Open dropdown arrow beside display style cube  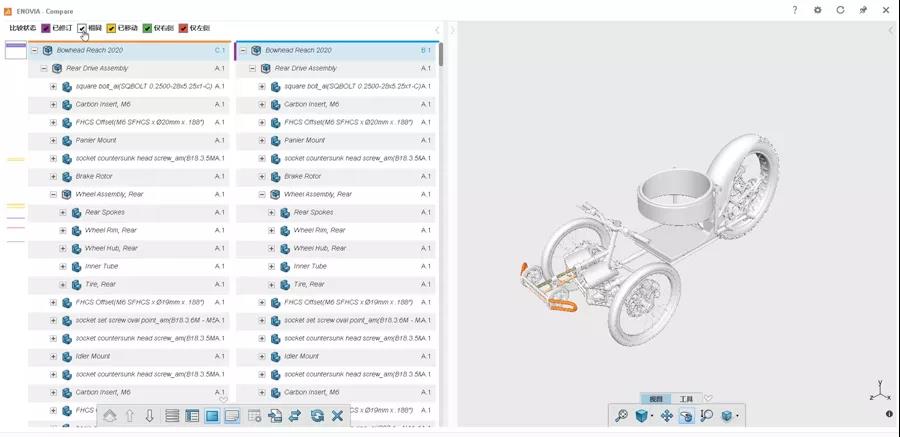[x=738, y=416]
